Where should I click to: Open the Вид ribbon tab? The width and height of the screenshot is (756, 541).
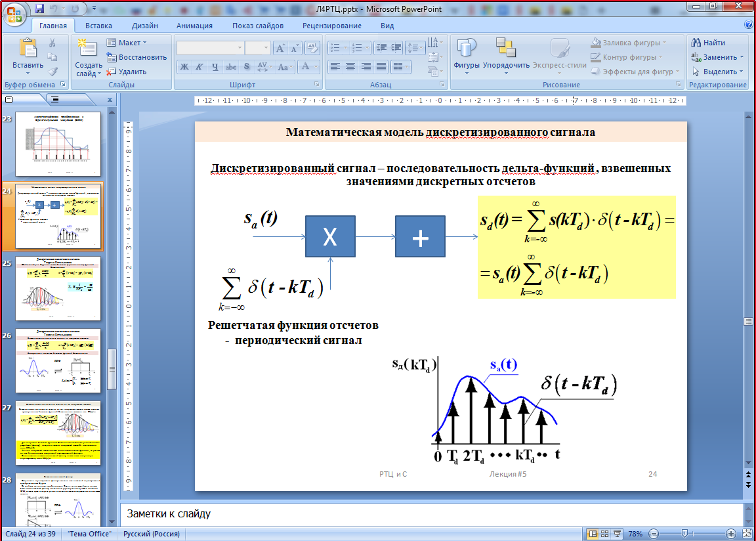[x=387, y=26]
